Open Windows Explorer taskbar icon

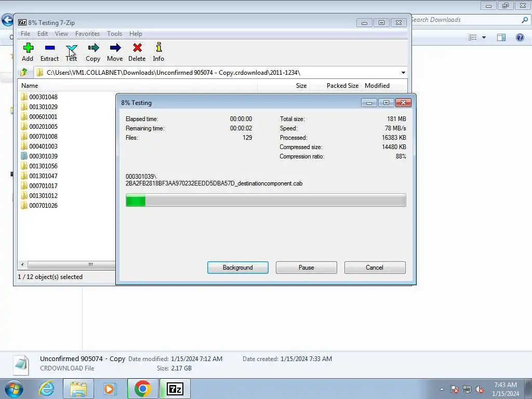78,389
